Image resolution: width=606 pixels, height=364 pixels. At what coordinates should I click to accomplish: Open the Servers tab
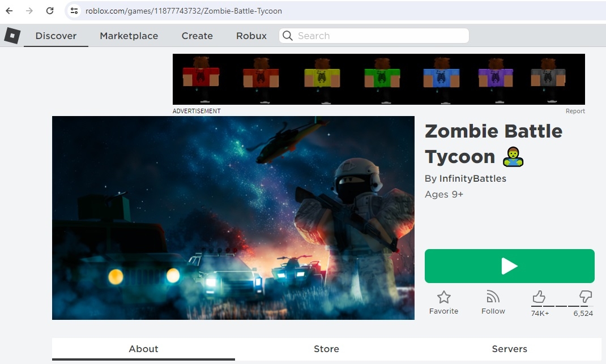pos(509,349)
